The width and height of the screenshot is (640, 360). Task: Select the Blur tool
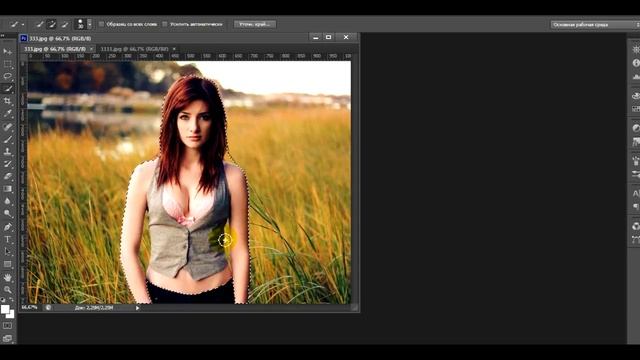[7, 201]
